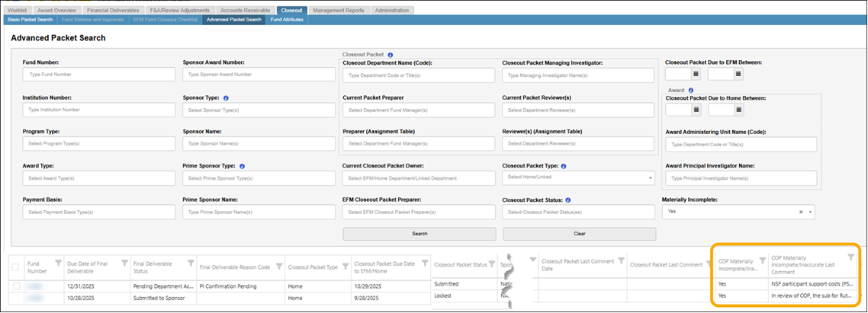This screenshot has height=313, width=868.
Task: Open the Payment Basis selector
Action: click(x=99, y=212)
